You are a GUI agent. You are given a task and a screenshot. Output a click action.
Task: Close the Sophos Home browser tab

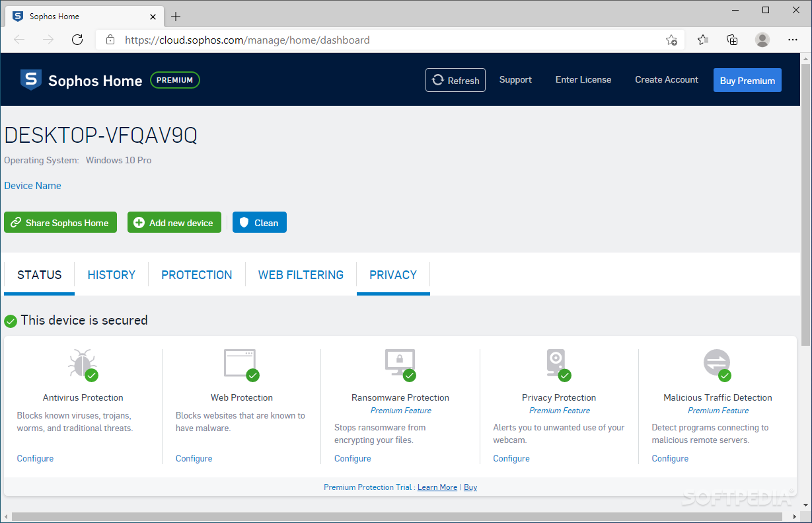(153, 17)
